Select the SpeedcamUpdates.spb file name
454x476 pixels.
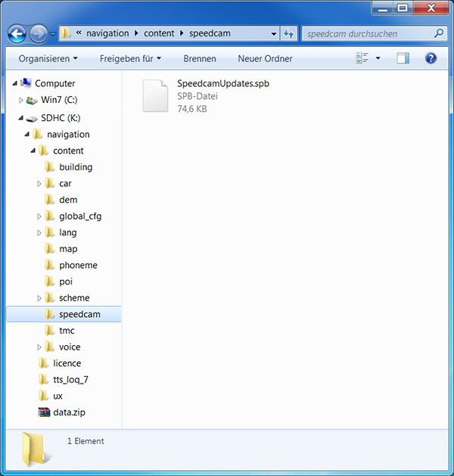[223, 83]
